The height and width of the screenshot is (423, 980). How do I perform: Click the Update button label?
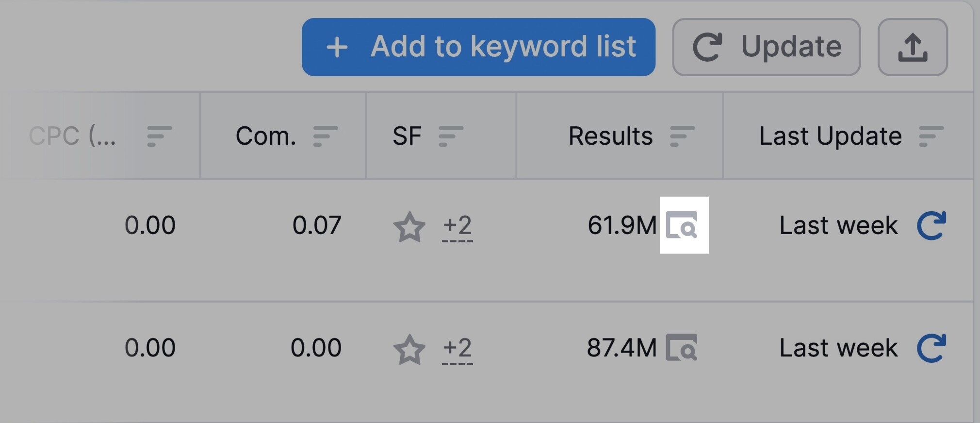pyautogui.click(x=791, y=47)
